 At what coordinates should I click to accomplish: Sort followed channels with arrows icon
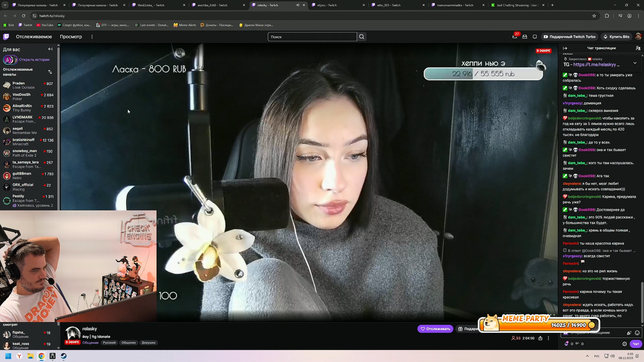click(50, 72)
